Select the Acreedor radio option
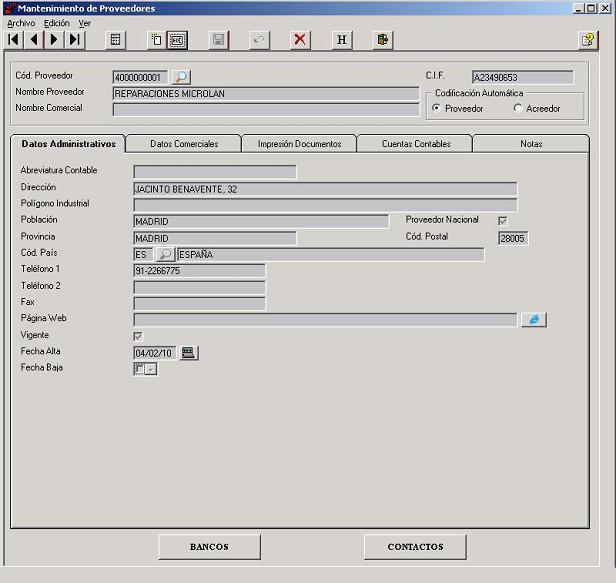The width and height of the screenshot is (616, 583). pyautogui.click(x=518, y=108)
